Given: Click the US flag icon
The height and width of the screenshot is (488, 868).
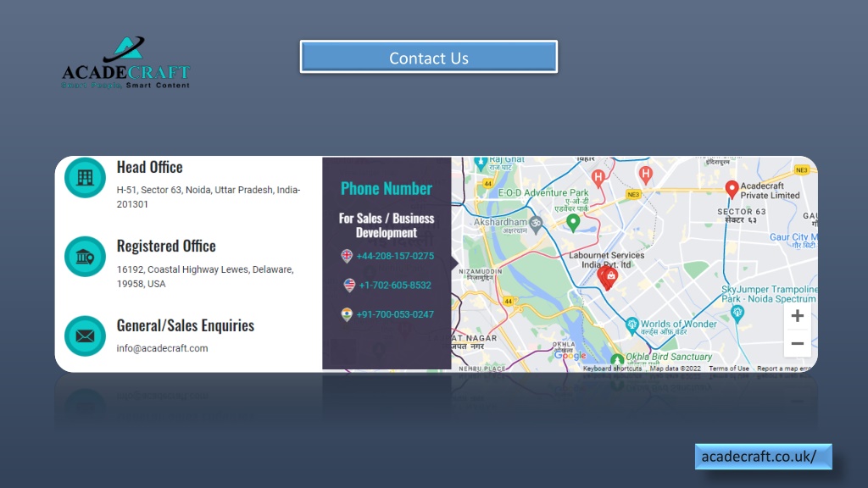Looking at the screenshot, I should pos(349,286).
